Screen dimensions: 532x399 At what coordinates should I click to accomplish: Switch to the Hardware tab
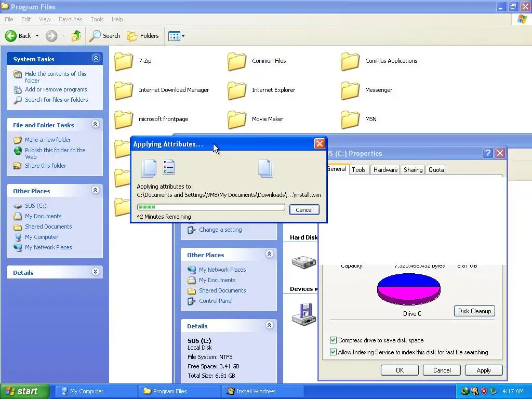point(385,170)
